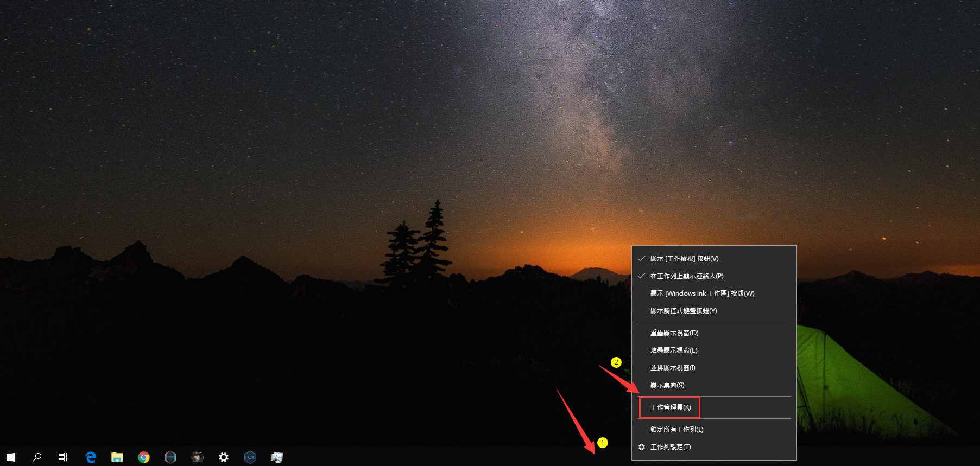Choose 堆疊顯示視窗(E) in context menu
This screenshot has width=980, height=466.
coord(714,350)
